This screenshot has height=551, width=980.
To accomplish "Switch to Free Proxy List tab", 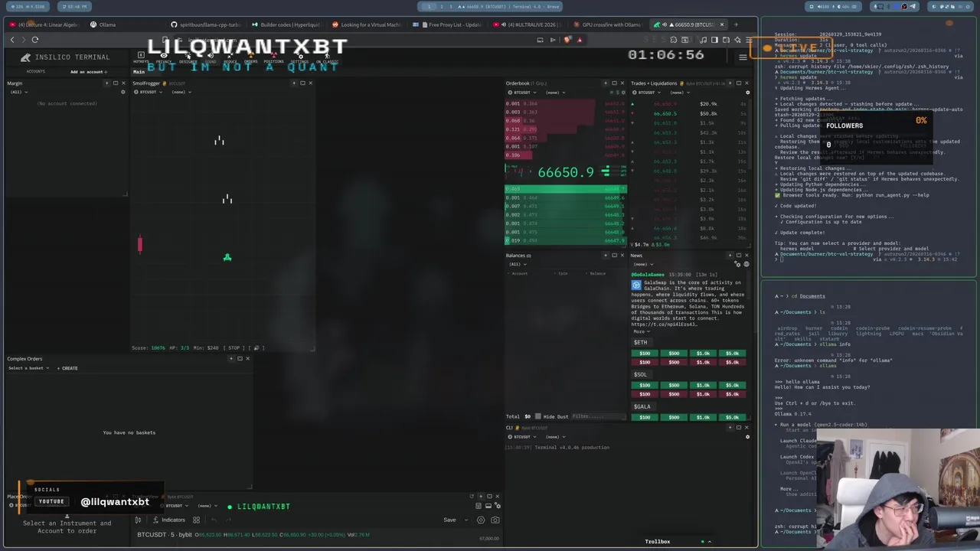I will click(446, 24).
